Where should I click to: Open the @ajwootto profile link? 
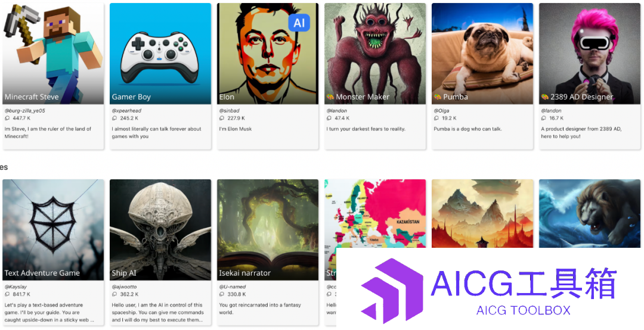click(124, 287)
